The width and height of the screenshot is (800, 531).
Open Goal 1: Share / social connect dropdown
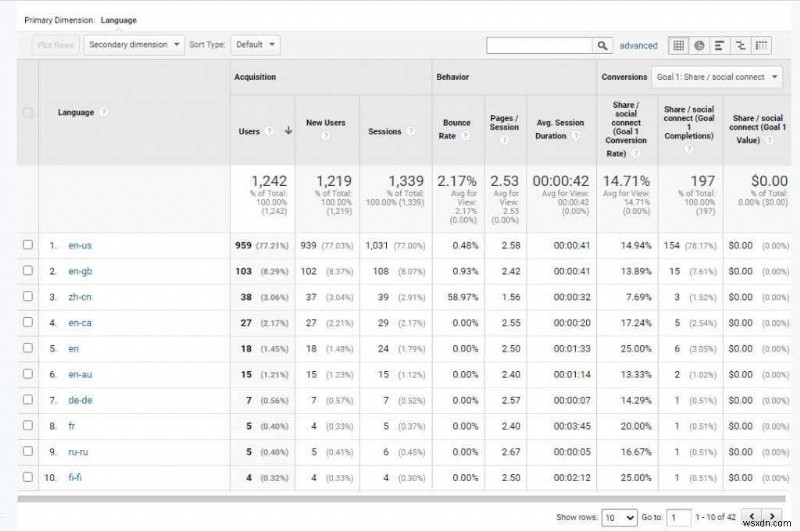[717, 77]
